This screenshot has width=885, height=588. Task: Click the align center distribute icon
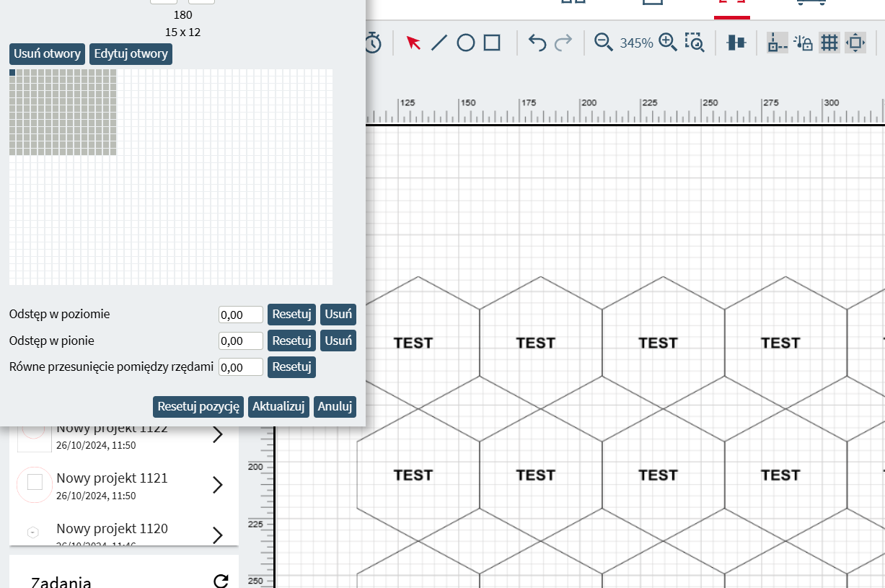click(736, 43)
